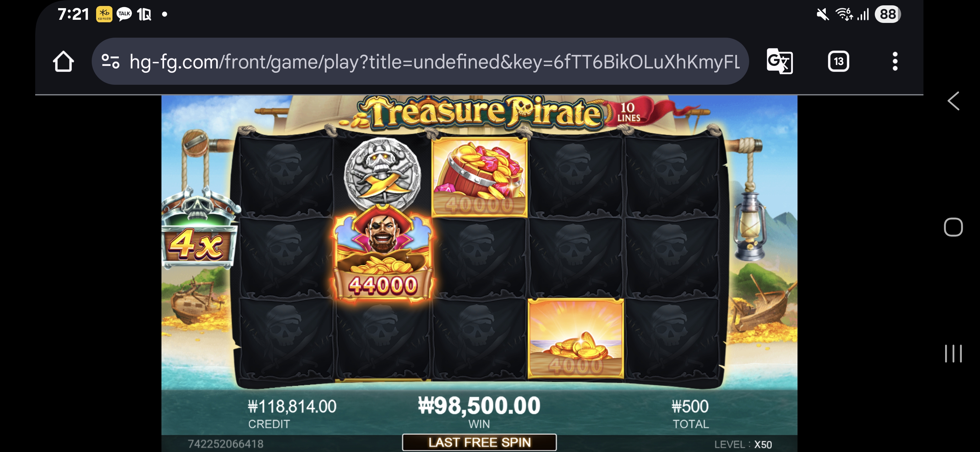Tap the LEVEL X50 indicator
The width and height of the screenshot is (980, 452).
[x=743, y=444]
